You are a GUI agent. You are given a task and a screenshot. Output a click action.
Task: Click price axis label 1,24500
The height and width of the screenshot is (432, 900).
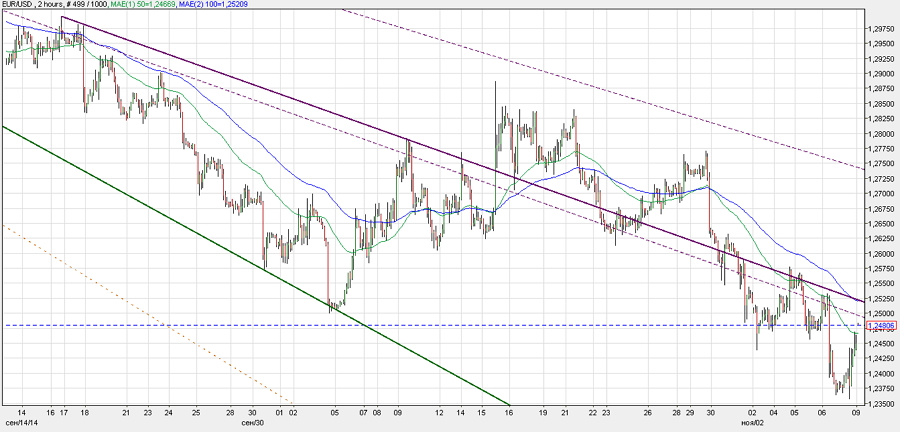tap(883, 344)
